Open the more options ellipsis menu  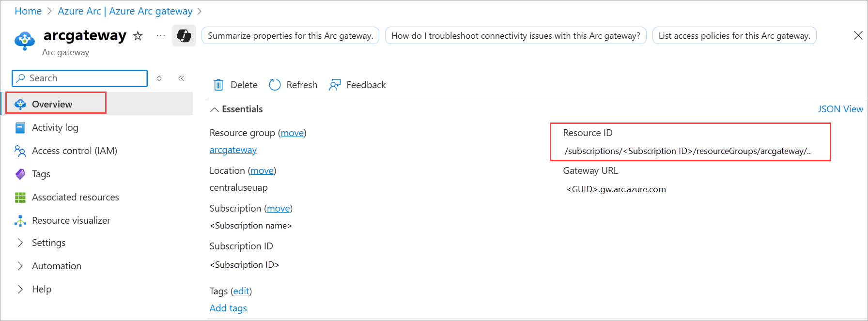pos(161,35)
